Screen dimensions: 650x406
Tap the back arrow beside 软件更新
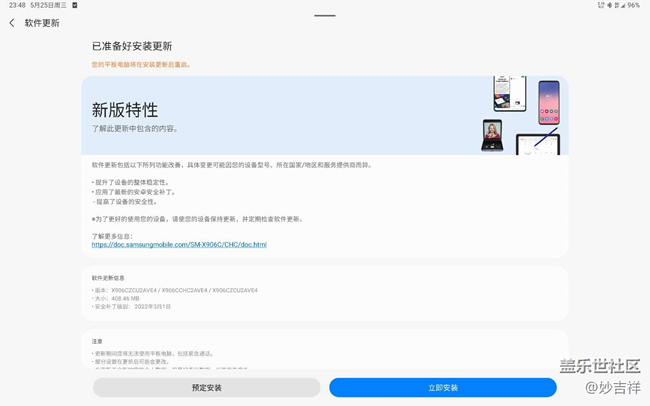[x=12, y=23]
